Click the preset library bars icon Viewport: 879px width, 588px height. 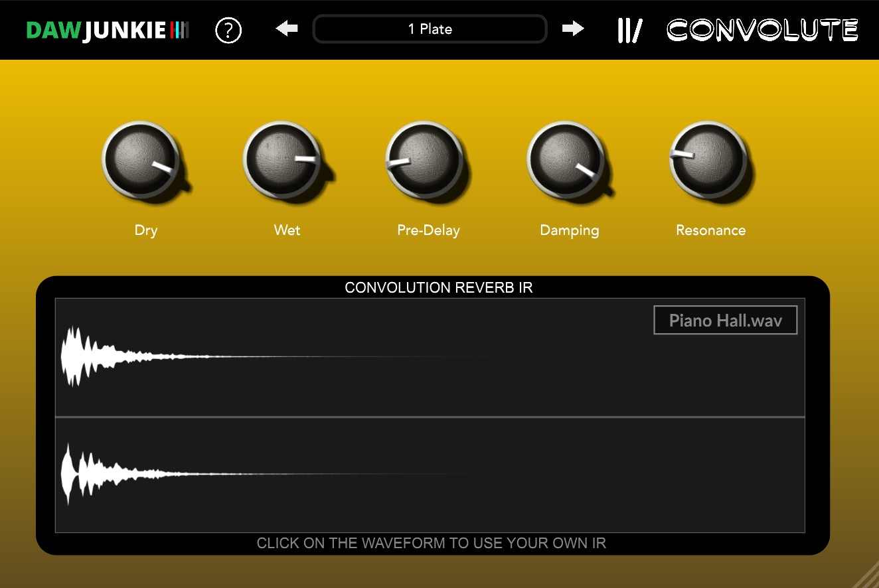(x=629, y=30)
